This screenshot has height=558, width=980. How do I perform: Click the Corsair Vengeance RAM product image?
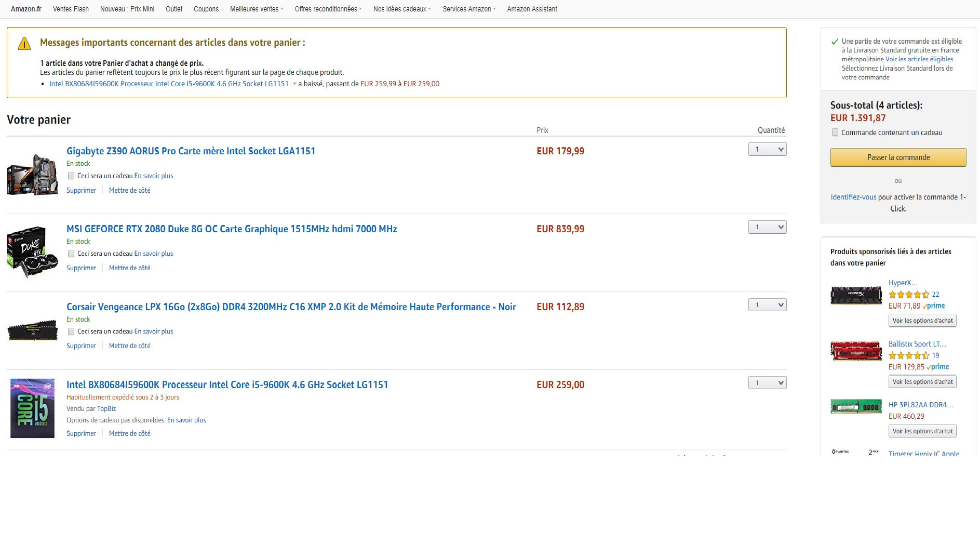click(x=32, y=330)
